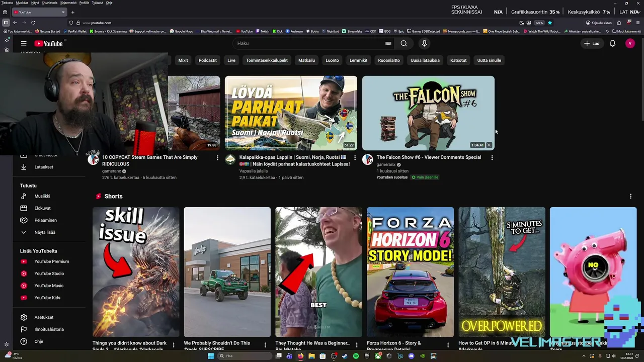644x362 pixels.
Task: Select the Ruoanlaitto filter chip
Action: (389, 60)
